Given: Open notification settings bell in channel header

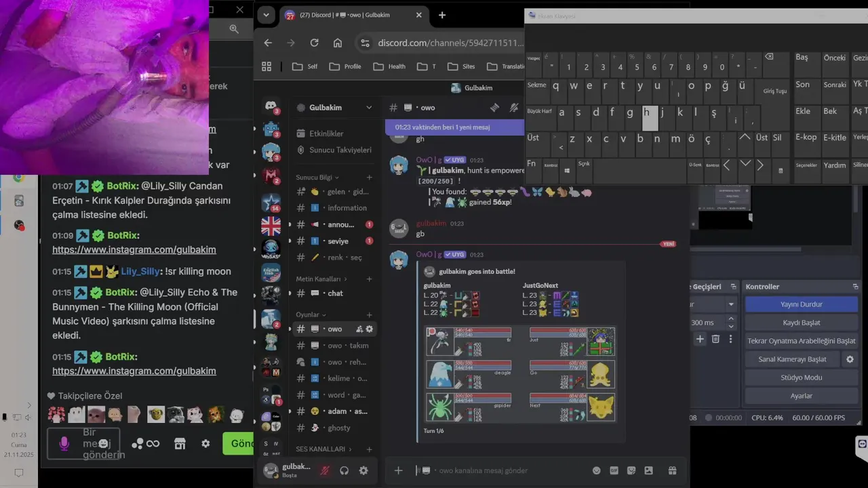Looking at the screenshot, I should click(514, 108).
